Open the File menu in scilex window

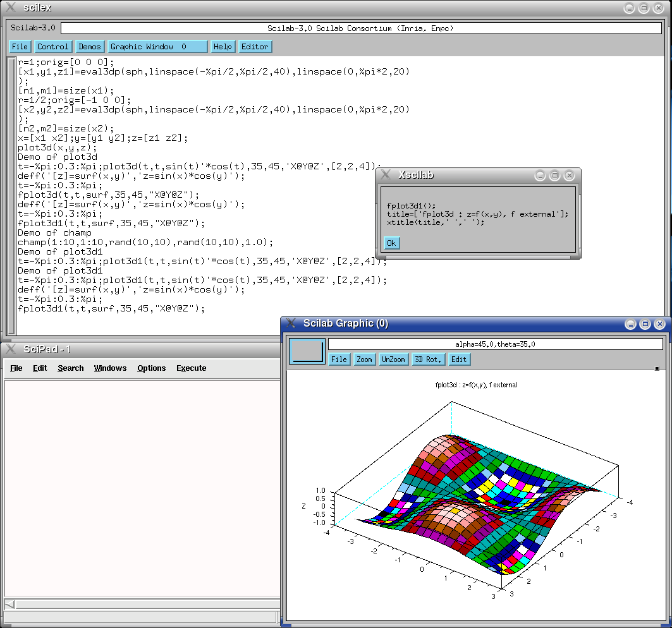[20, 47]
